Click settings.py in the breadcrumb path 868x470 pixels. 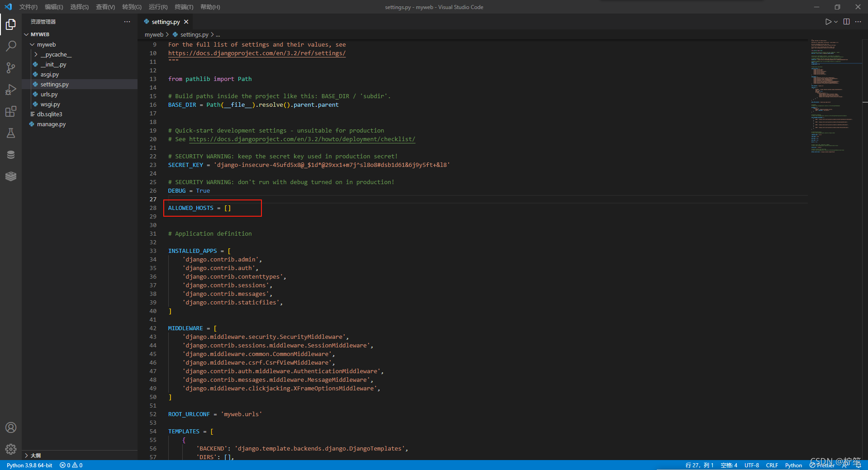[x=194, y=34]
